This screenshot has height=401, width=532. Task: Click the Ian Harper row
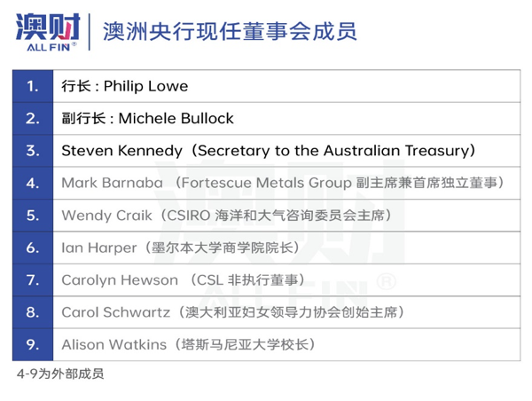point(286,248)
